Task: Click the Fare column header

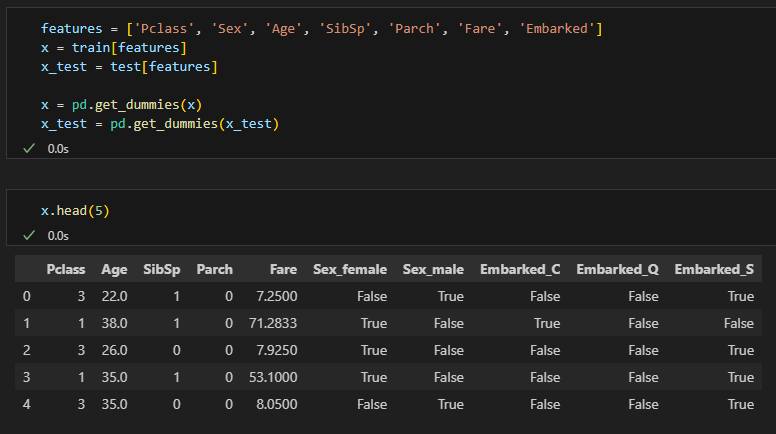Action: pos(284,269)
